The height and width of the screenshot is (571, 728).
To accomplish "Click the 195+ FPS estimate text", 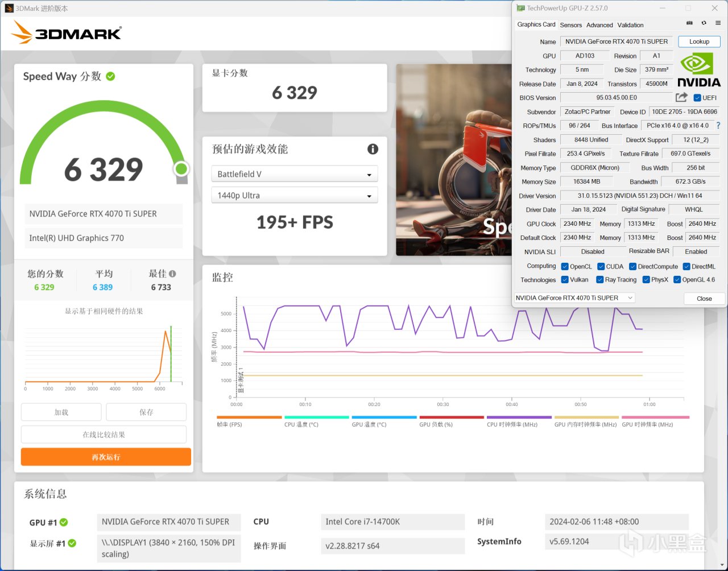I will click(295, 222).
